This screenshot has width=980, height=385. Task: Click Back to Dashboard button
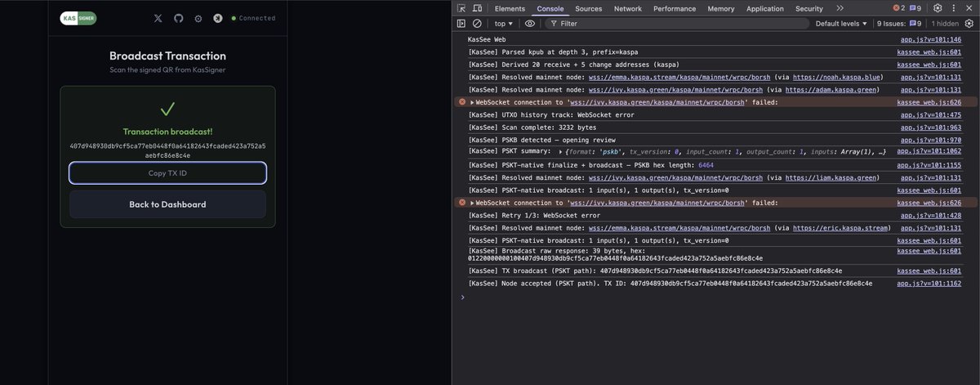(x=167, y=204)
